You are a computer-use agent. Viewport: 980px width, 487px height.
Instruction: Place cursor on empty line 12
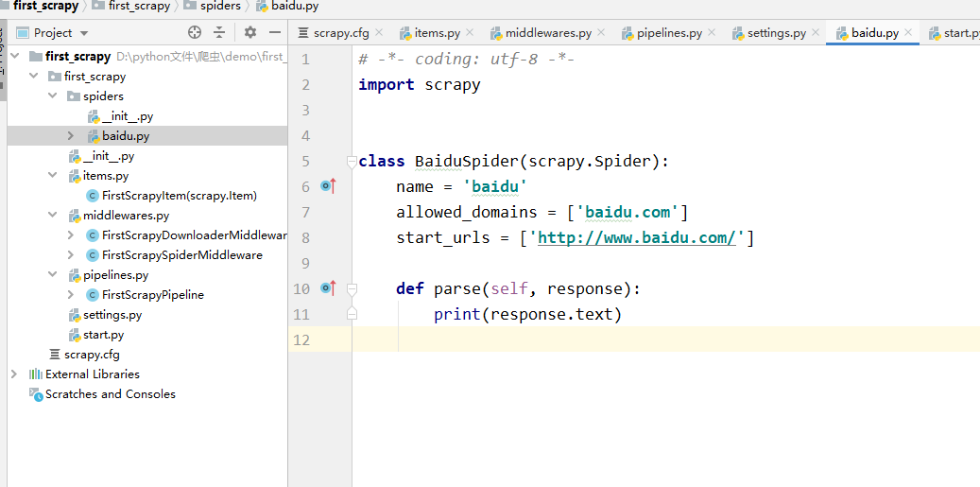[x=665, y=339]
